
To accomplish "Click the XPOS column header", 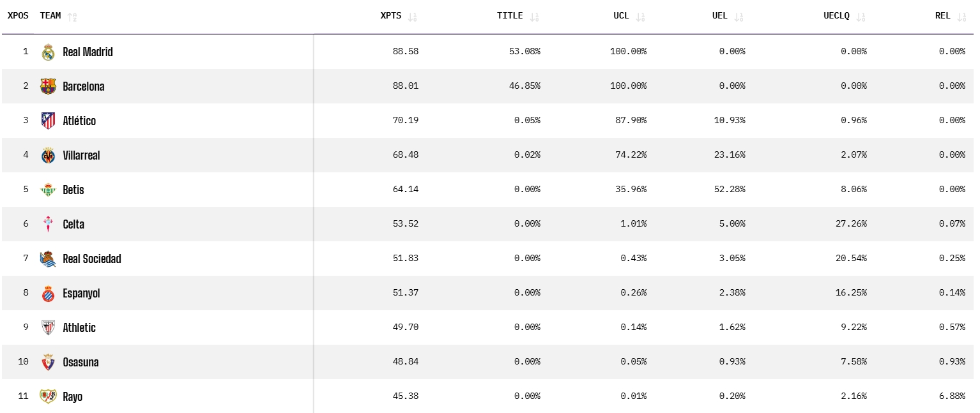I will pos(18,16).
